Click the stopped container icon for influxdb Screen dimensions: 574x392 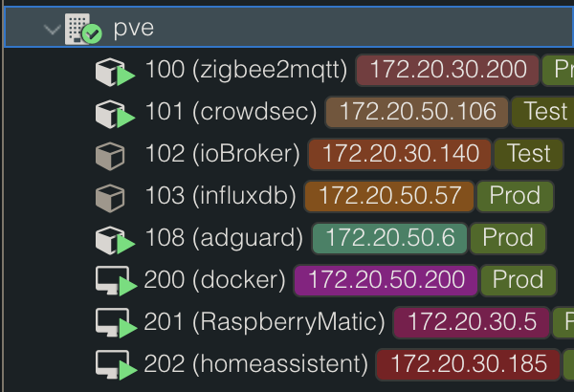[110, 198]
